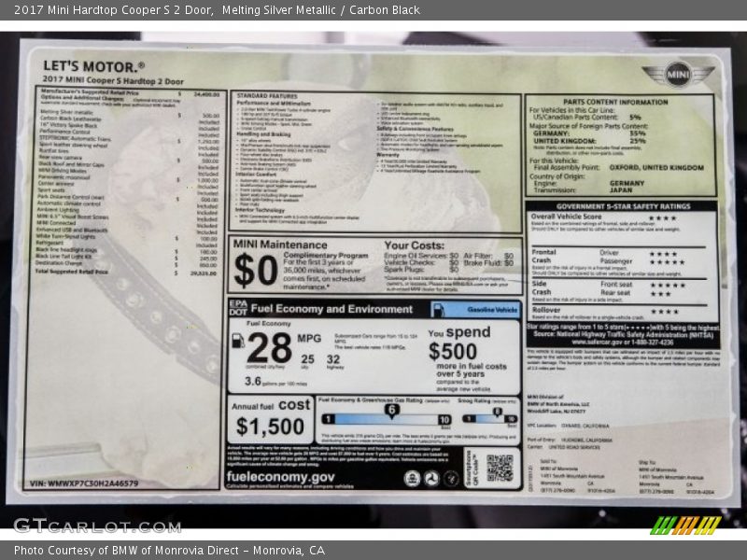
Task: Click the GTCarLot colored stripes logo
Action: tap(685, 525)
